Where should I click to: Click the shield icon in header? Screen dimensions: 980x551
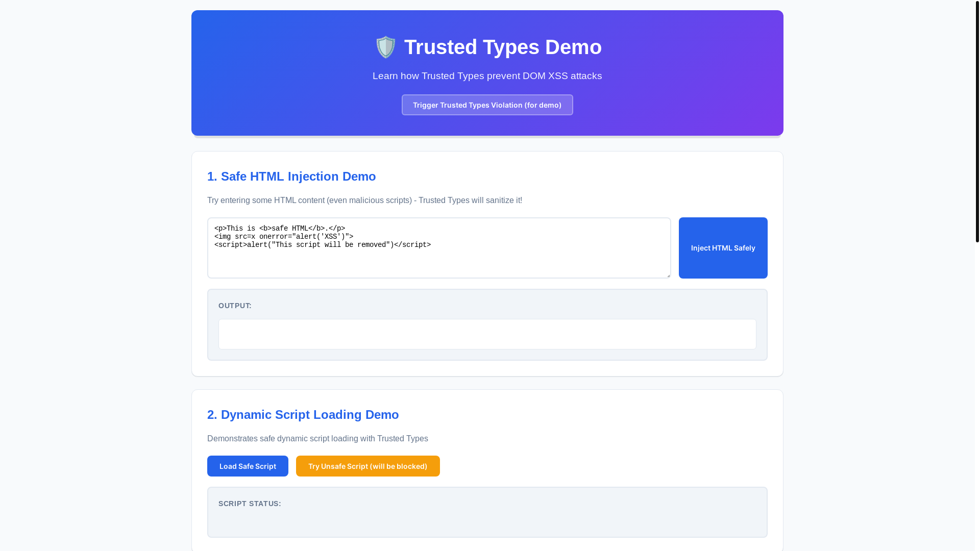[x=385, y=47]
